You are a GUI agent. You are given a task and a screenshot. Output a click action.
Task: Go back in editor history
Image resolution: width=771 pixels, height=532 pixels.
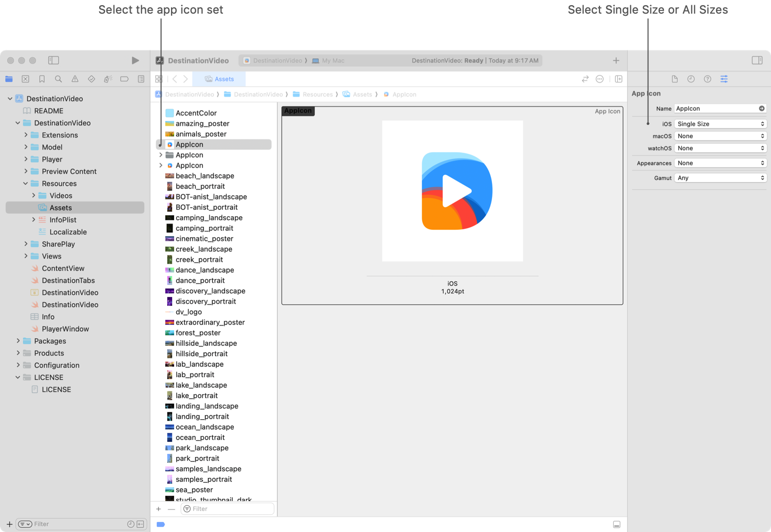175,79
